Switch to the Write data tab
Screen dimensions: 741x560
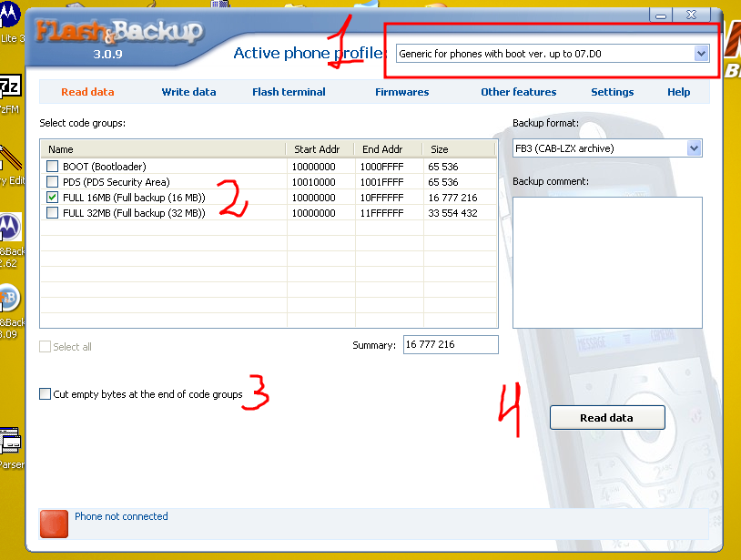tap(188, 92)
